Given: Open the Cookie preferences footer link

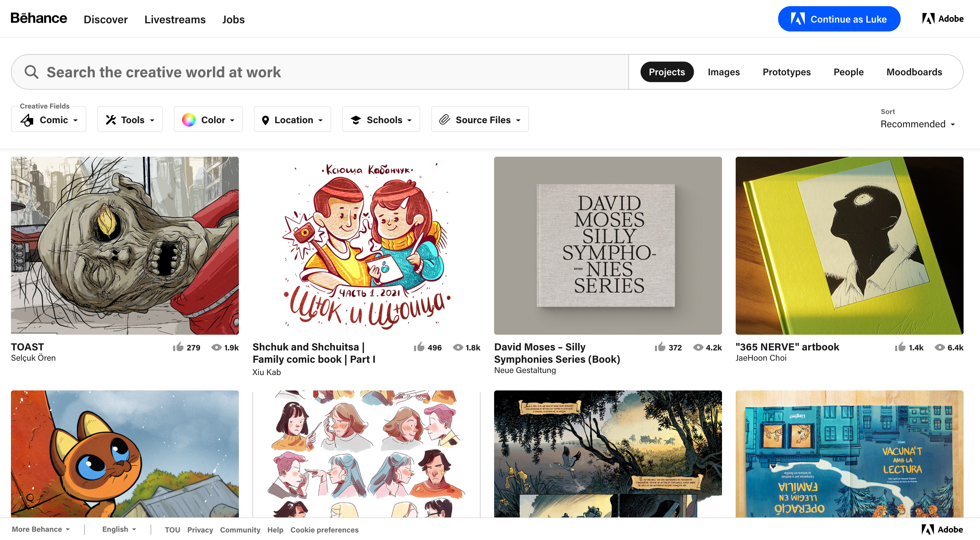Looking at the screenshot, I should tap(324, 530).
